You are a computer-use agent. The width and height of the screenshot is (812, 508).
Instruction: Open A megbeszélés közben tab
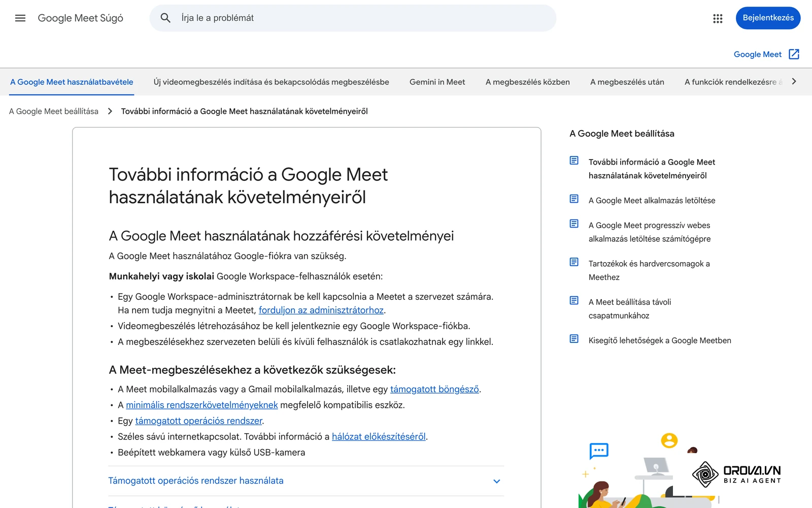pyautogui.click(x=528, y=82)
